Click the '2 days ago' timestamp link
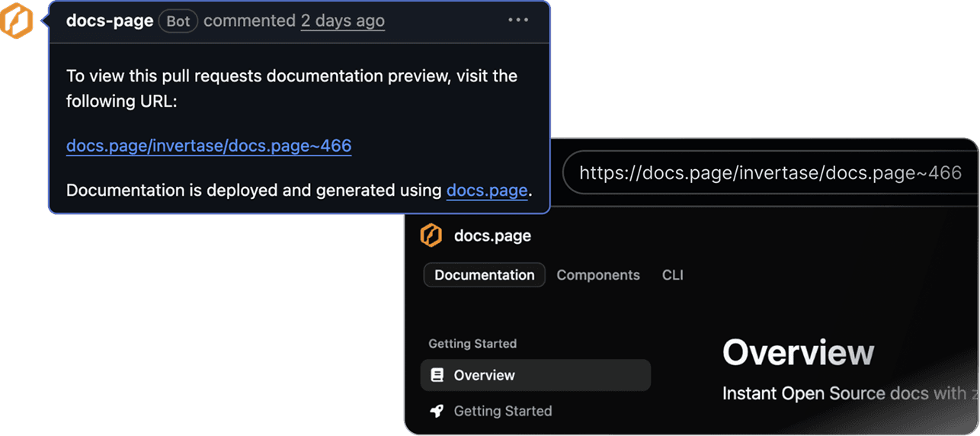 click(342, 21)
